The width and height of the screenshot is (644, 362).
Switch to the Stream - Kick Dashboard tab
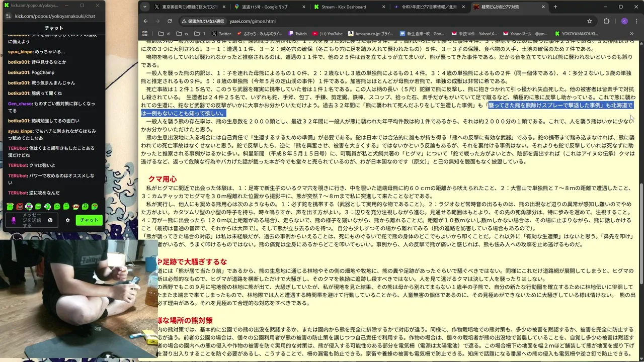click(348, 7)
